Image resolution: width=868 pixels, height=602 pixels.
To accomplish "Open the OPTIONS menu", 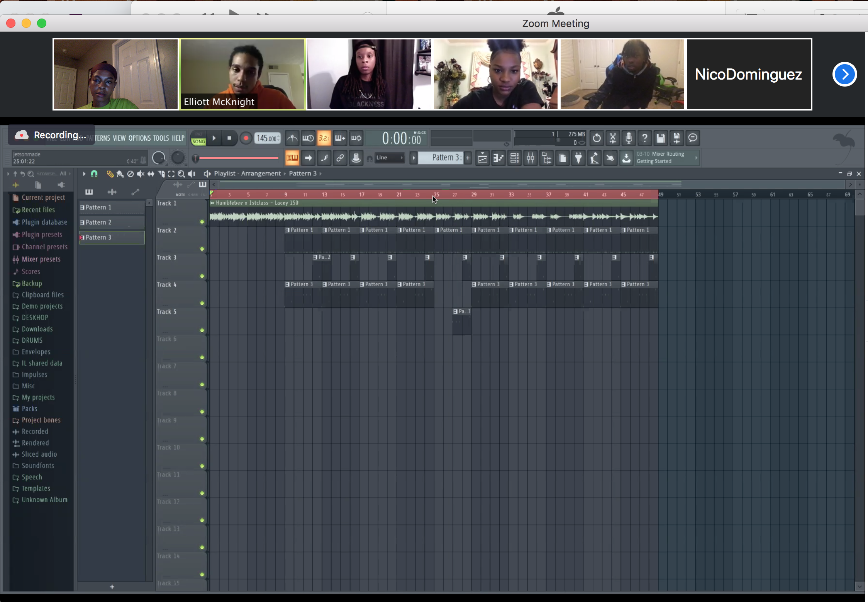I will (139, 138).
